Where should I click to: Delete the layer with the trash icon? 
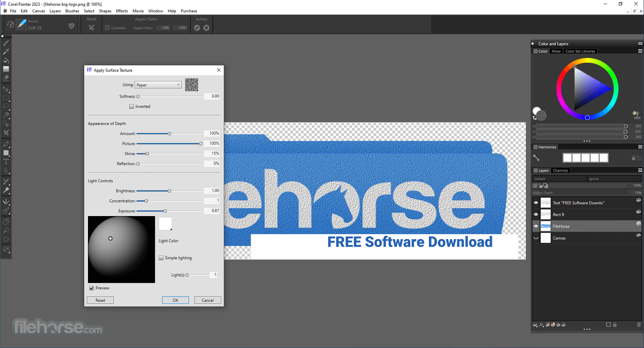pyautogui.click(x=639, y=325)
